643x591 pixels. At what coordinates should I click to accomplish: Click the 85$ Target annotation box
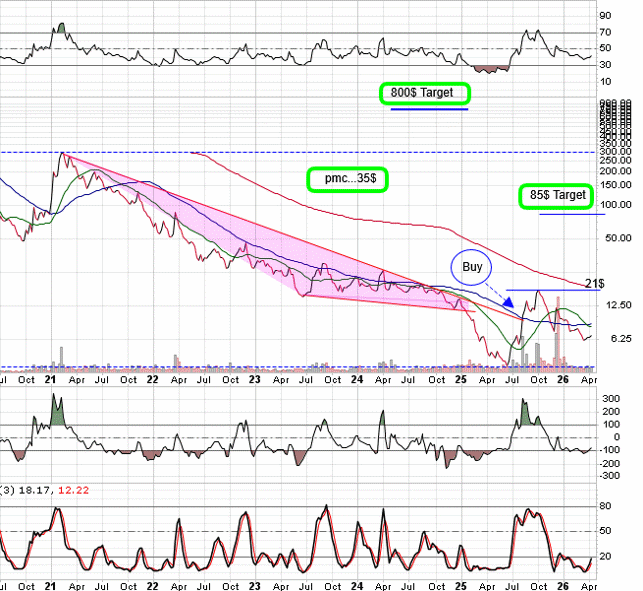point(557,196)
